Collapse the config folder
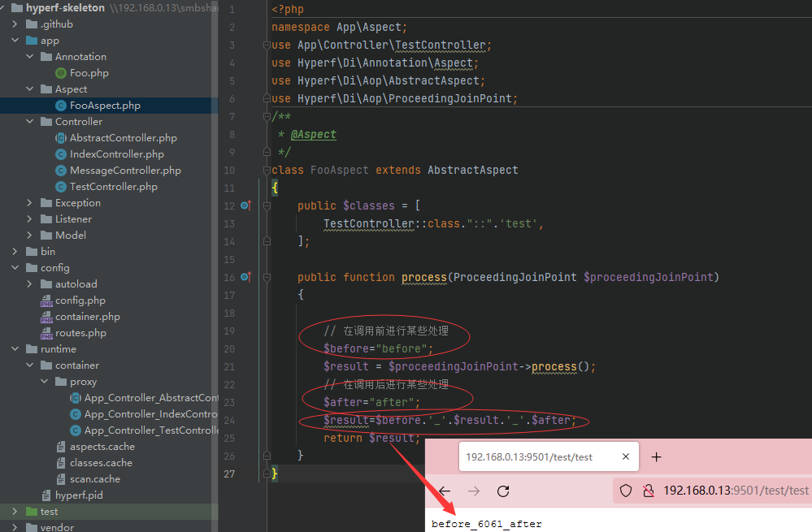812x532 pixels. click(15, 268)
